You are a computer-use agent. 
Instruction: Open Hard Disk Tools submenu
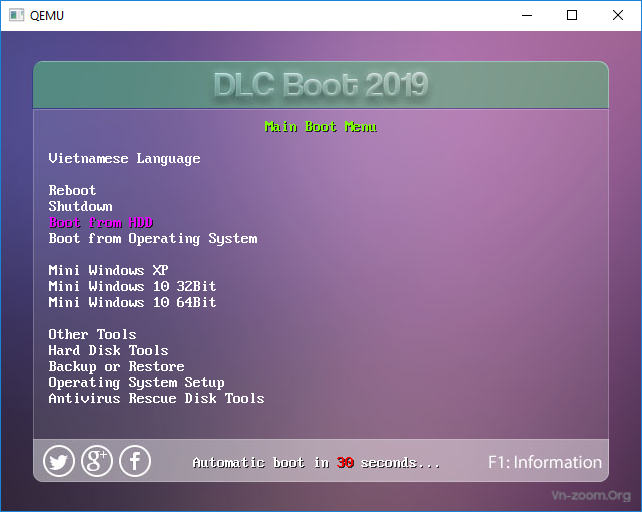108,350
